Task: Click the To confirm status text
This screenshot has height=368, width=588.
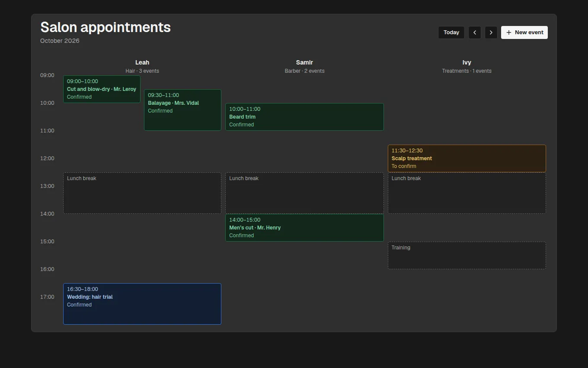Action: (404, 166)
